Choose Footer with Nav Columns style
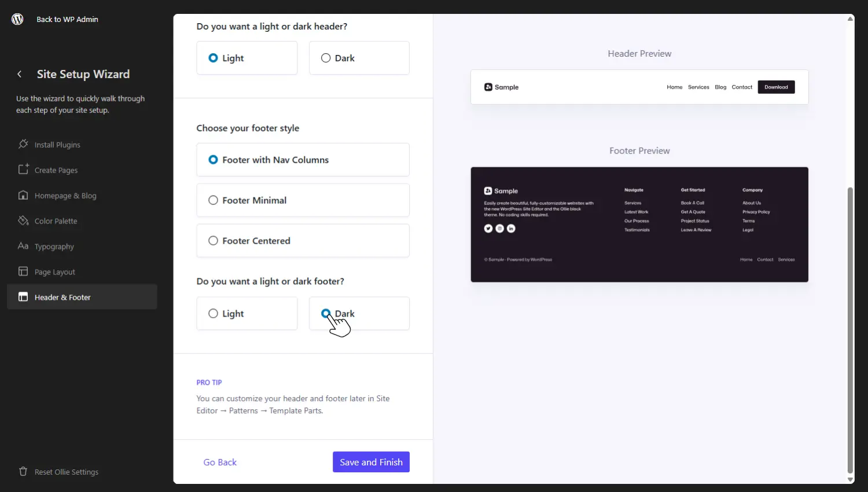This screenshot has width=868, height=492. coord(303,160)
